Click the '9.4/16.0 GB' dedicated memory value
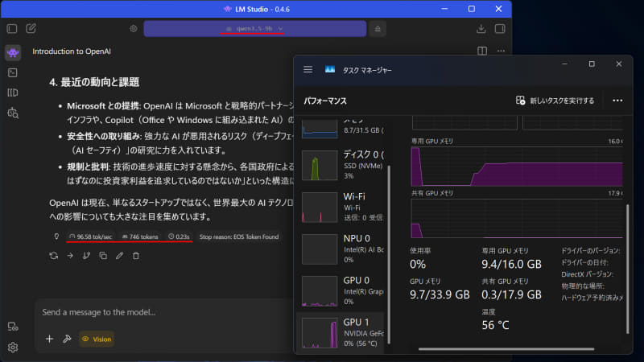 tap(511, 264)
